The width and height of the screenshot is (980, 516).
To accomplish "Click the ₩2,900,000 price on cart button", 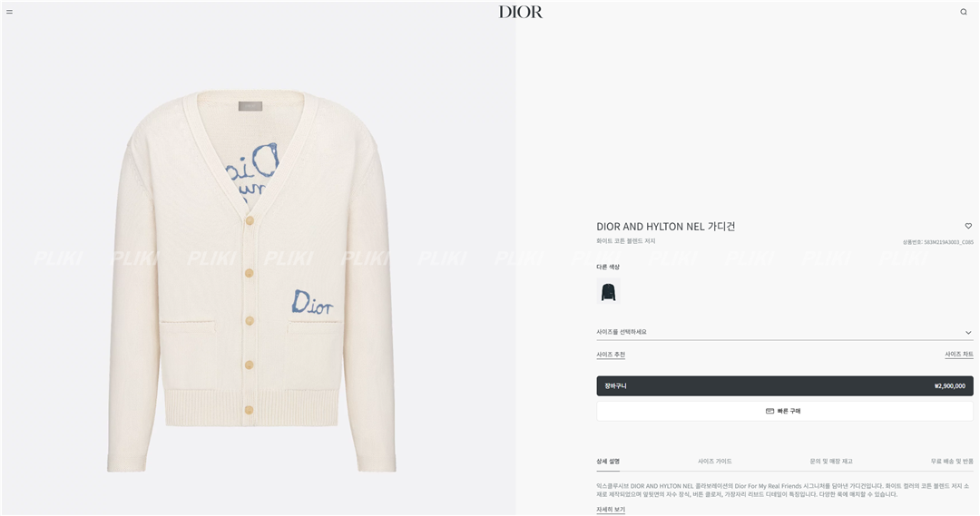I will pos(949,386).
